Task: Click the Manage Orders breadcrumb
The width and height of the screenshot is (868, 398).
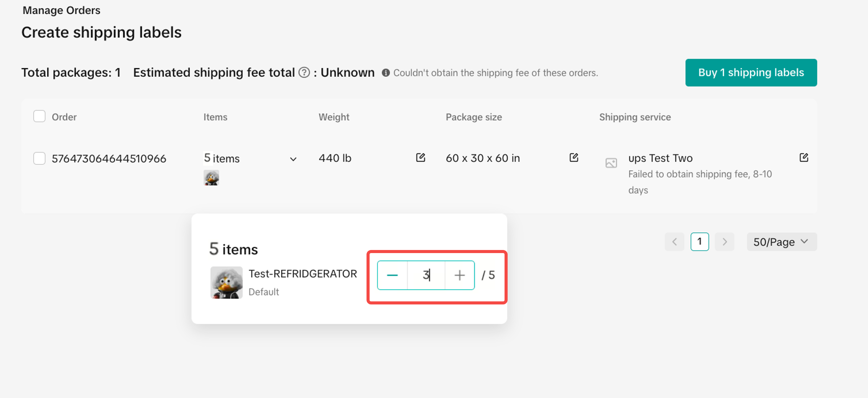Action: tap(61, 10)
